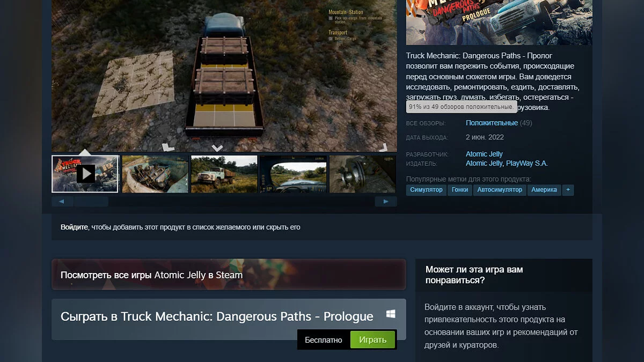Open the Америка tag

tap(544, 190)
